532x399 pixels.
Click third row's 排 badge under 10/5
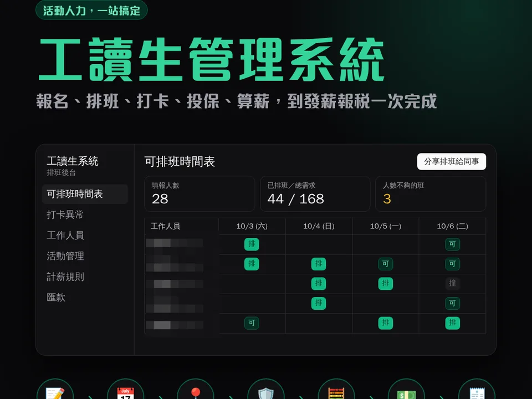386,283
